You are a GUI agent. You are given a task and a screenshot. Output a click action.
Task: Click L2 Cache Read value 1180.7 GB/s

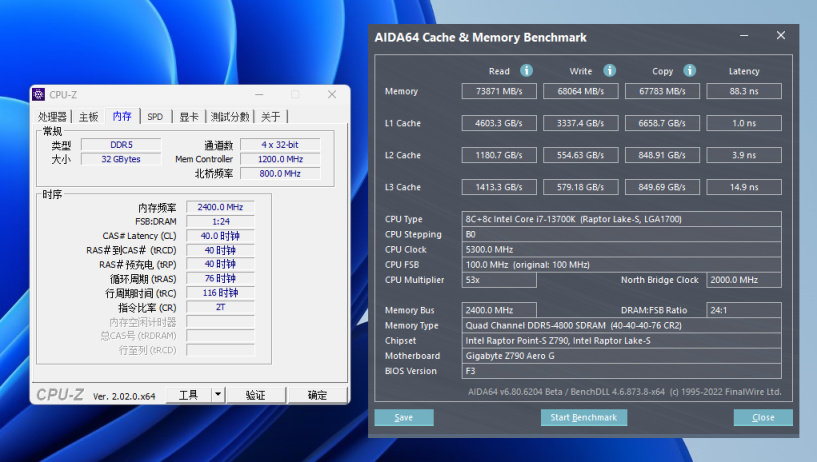[x=499, y=155]
